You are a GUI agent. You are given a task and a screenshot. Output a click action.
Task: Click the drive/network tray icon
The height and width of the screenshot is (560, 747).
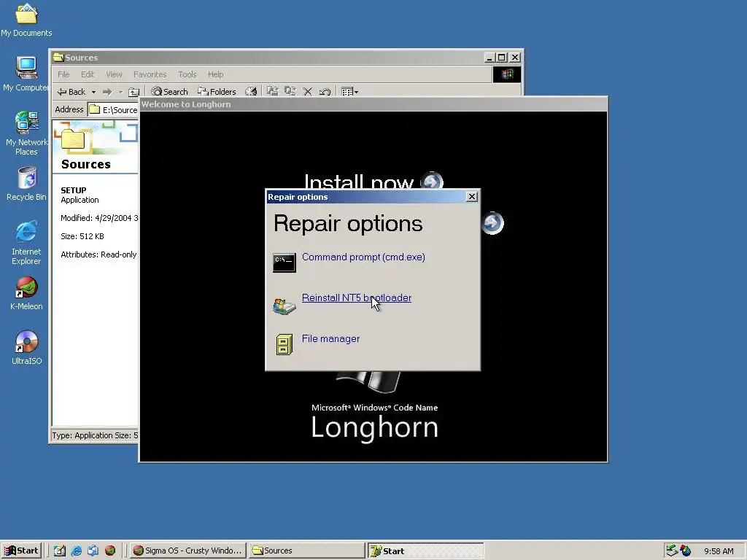click(672, 551)
